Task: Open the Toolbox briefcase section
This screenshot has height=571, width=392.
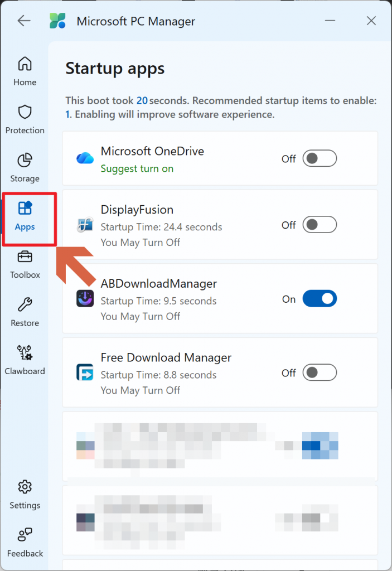Action: 25,264
